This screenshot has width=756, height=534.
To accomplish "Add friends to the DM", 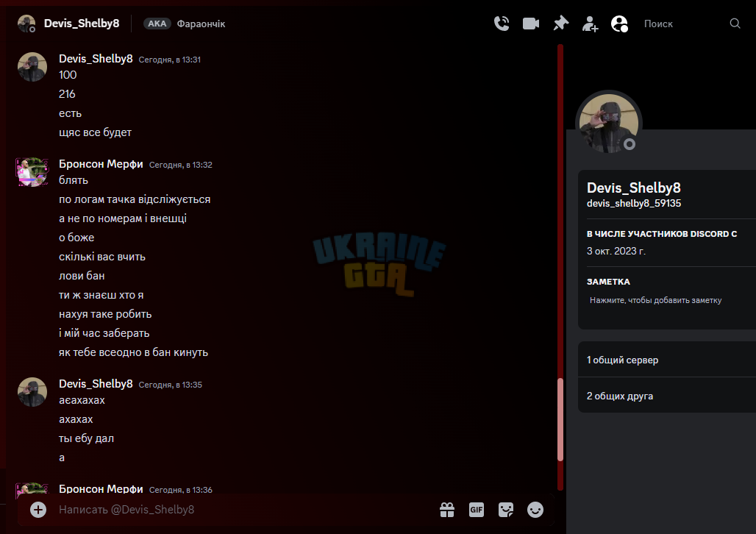I will (590, 24).
